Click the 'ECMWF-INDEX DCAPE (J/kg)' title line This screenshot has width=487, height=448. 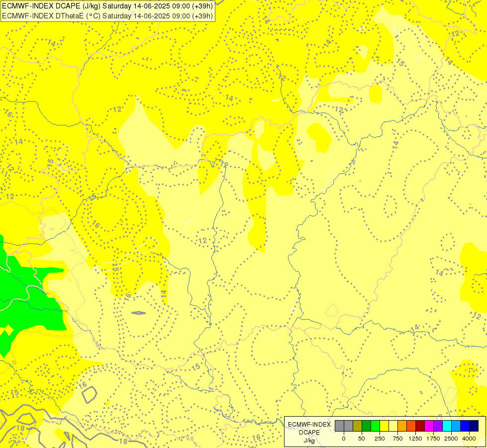[x=107, y=6]
